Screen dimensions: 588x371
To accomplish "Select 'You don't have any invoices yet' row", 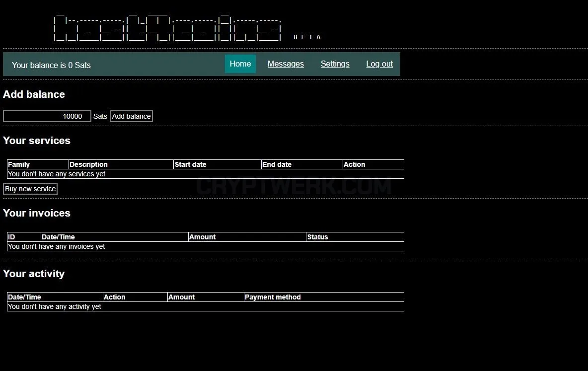I will click(206, 246).
